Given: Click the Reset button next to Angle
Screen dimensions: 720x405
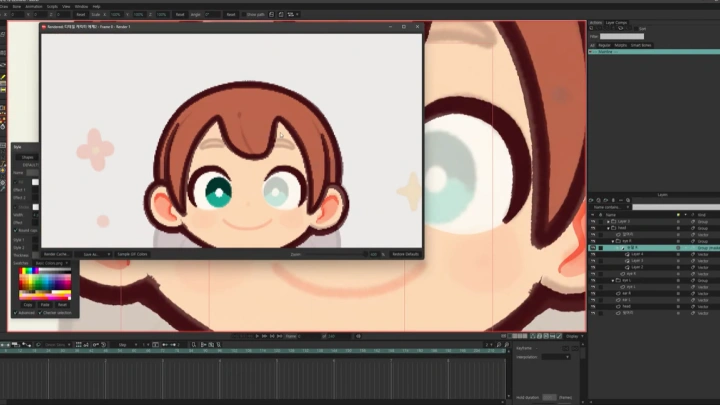Looking at the screenshot, I should pos(231,15).
